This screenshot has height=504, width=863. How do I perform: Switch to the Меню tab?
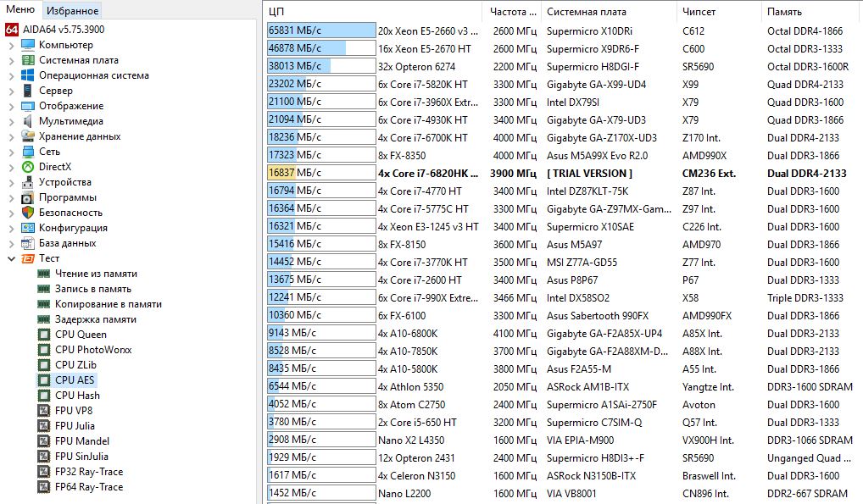[x=20, y=9]
